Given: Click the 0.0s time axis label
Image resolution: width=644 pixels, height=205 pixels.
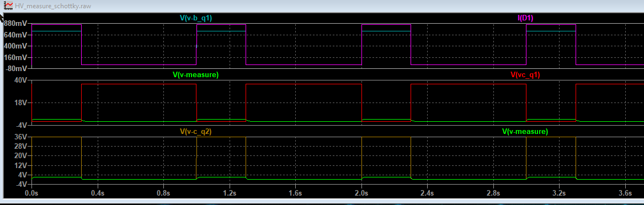Looking at the screenshot, I should click(x=31, y=192).
